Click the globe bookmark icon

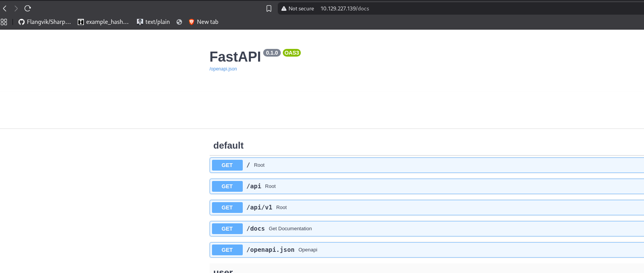click(179, 22)
